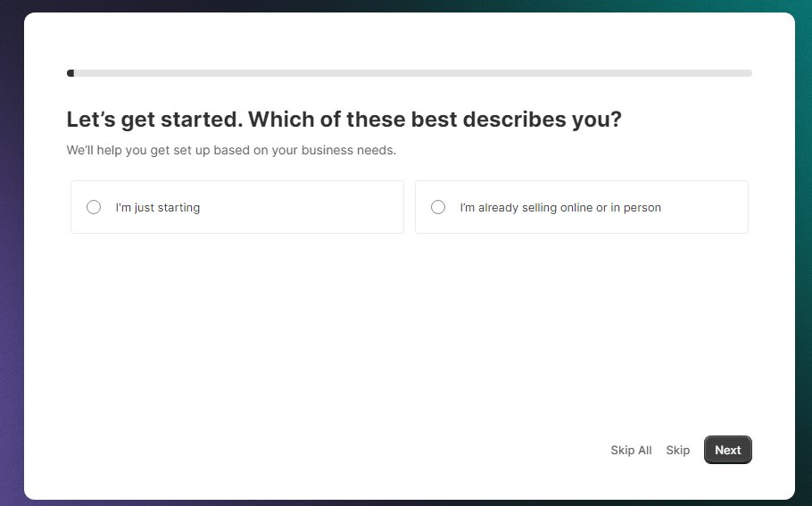812x506 pixels.
Task: Select the "I'm just starting" radio button
Action: coord(94,207)
